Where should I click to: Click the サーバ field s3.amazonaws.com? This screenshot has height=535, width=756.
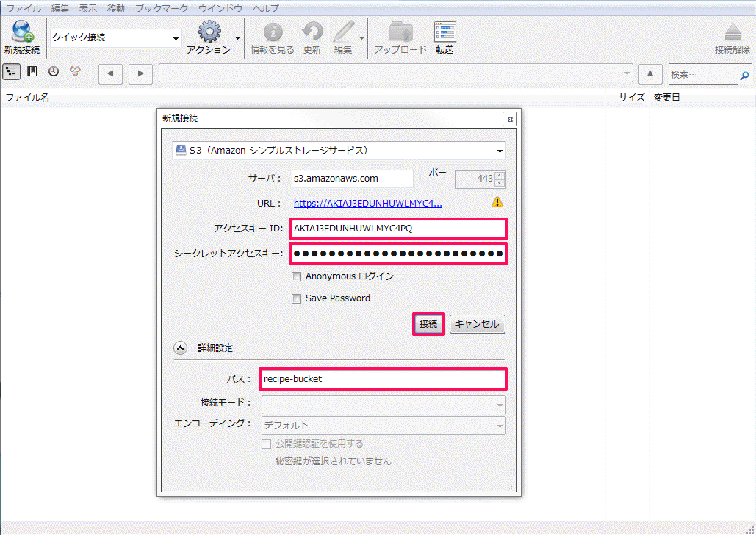(353, 179)
